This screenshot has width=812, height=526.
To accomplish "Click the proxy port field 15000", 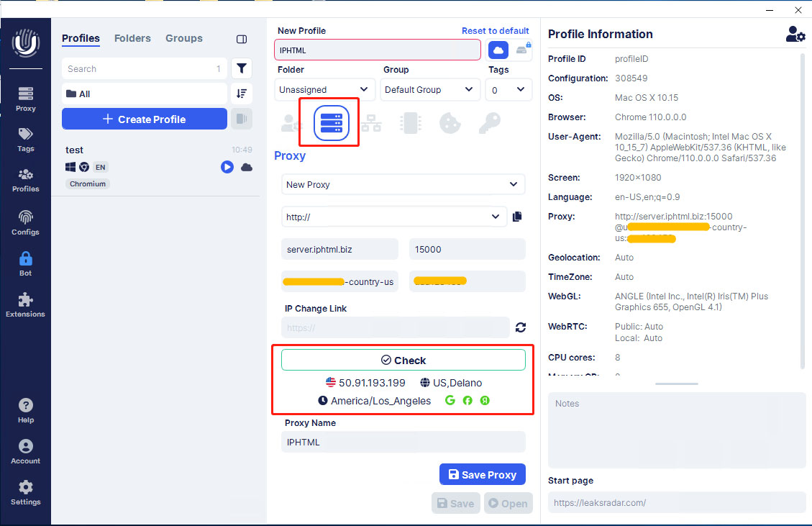I will 467,249.
